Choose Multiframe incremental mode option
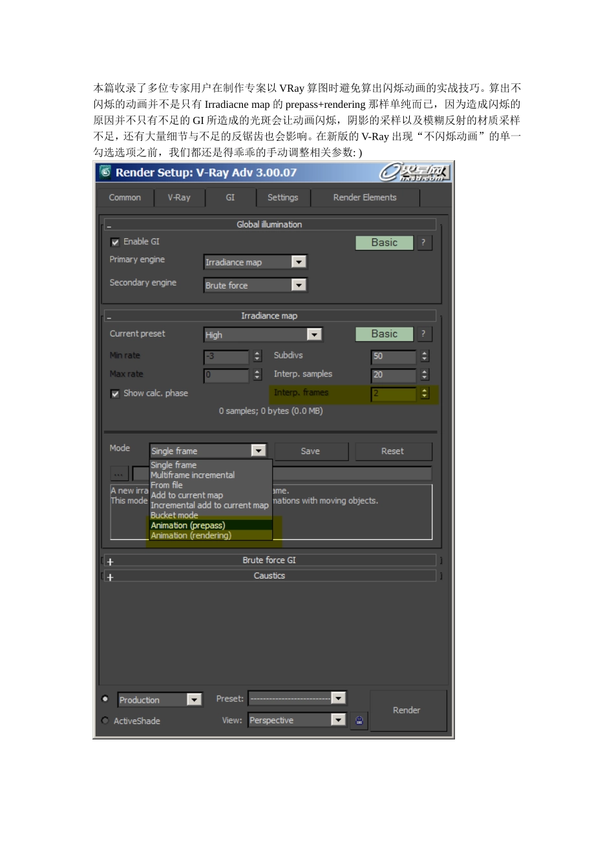The height and width of the screenshot is (868, 614). (211, 475)
